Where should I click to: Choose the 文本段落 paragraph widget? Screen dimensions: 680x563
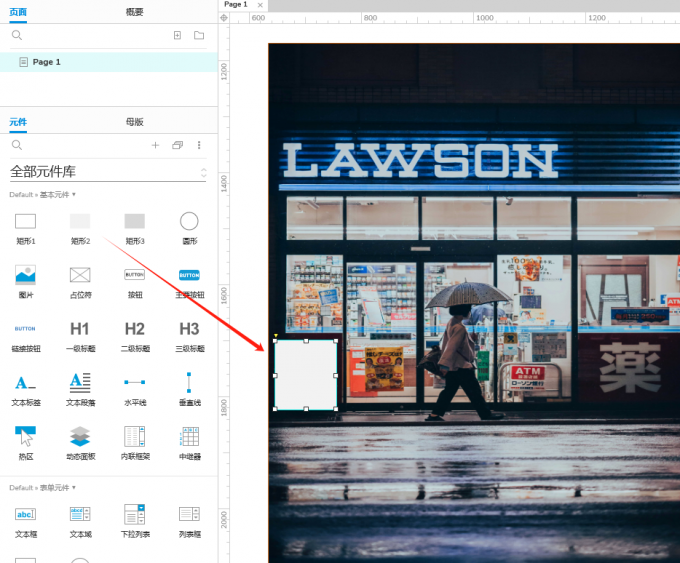pyautogui.click(x=80, y=390)
